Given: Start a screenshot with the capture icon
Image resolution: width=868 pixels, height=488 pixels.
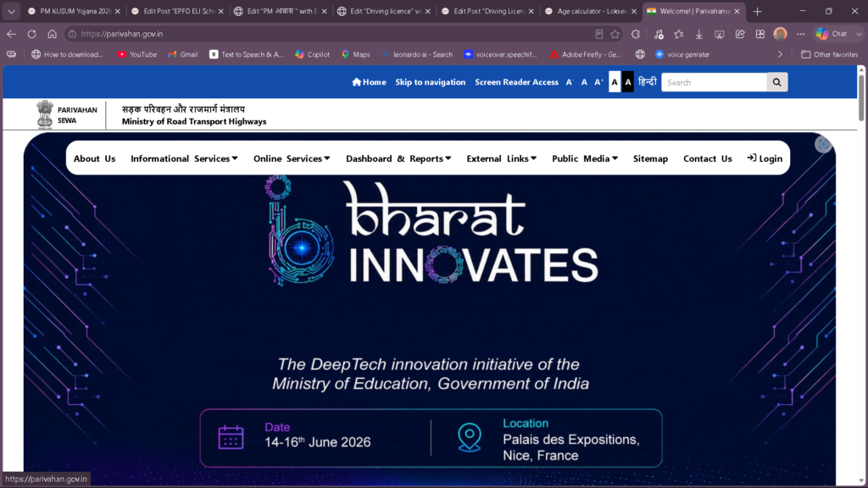Looking at the screenshot, I should 719,34.
